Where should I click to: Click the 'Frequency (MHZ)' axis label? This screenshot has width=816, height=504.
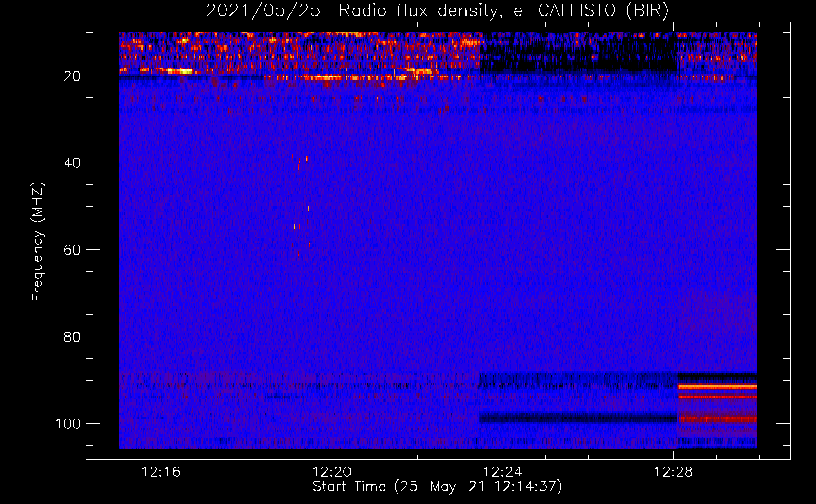[x=38, y=241]
